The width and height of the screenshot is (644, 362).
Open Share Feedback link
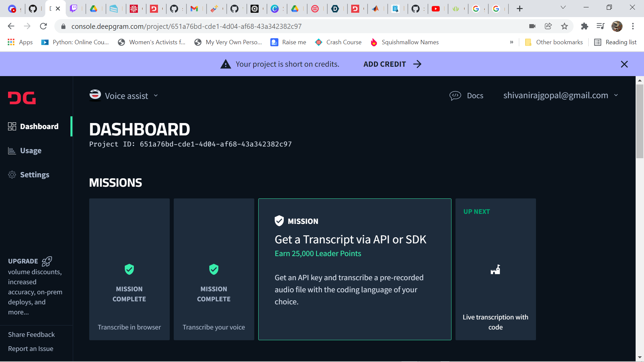31,335
